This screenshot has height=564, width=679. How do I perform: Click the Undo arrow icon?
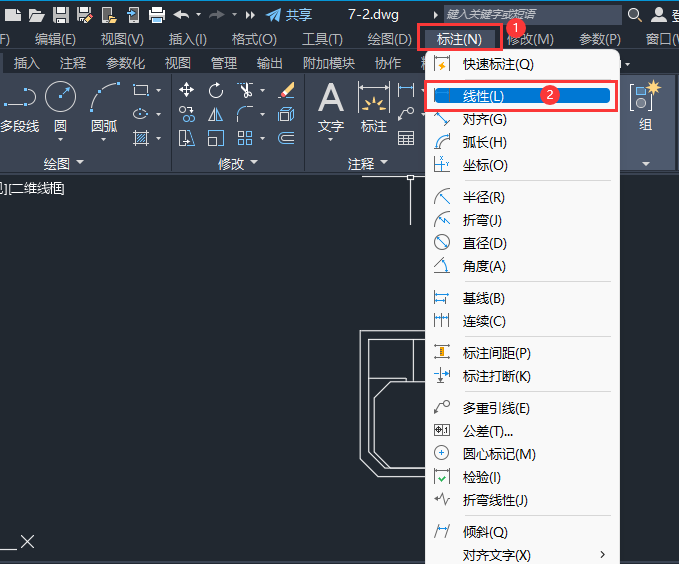click(x=181, y=15)
